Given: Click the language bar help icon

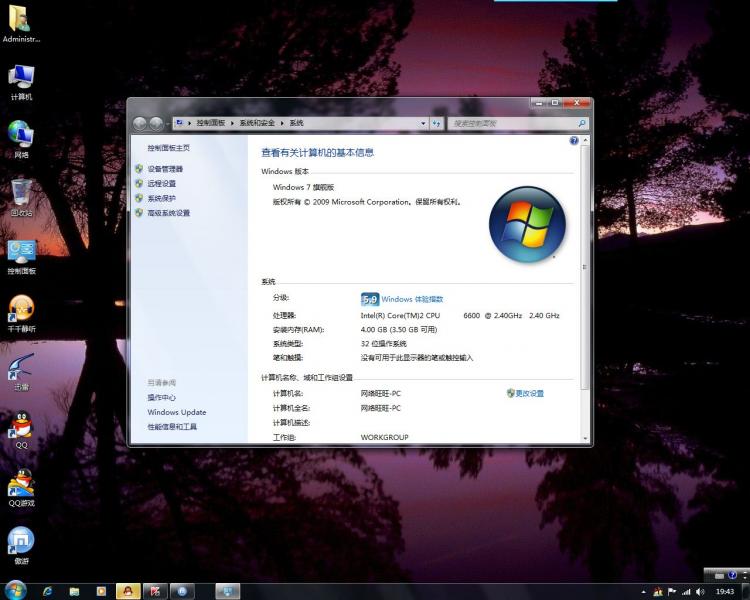Looking at the screenshot, I should 732,575.
